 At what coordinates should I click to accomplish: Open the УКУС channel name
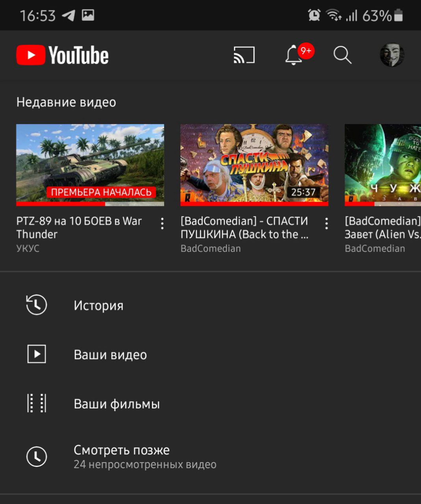(28, 248)
